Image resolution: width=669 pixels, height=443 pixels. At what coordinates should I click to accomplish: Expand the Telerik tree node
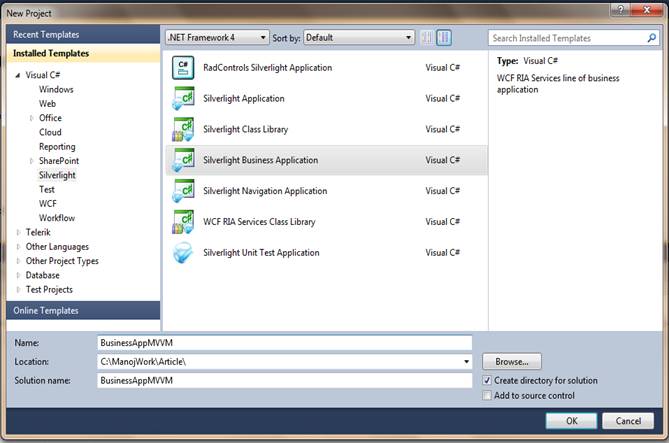click(x=18, y=233)
